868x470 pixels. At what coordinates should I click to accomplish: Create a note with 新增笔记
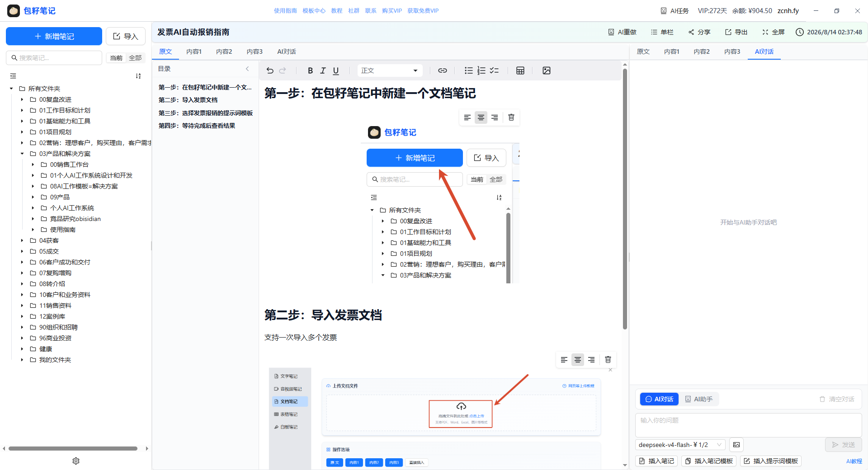pos(54,36)
